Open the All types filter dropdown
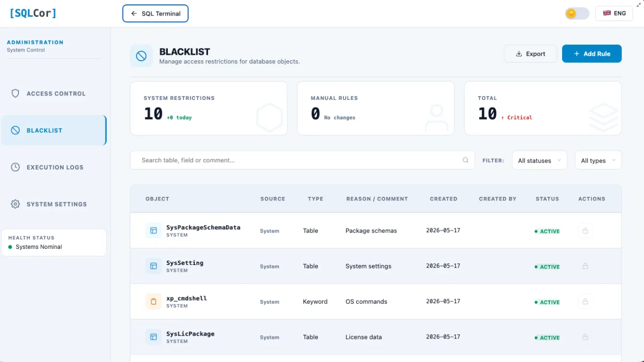The height and width of the screenshot is (362, 644). click(598, 160)
